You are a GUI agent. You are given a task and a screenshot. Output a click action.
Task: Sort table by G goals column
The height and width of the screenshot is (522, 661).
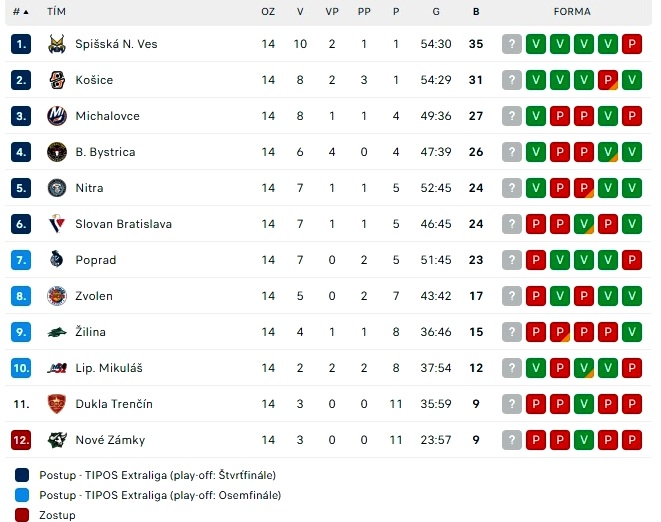[x=436, y=12]
